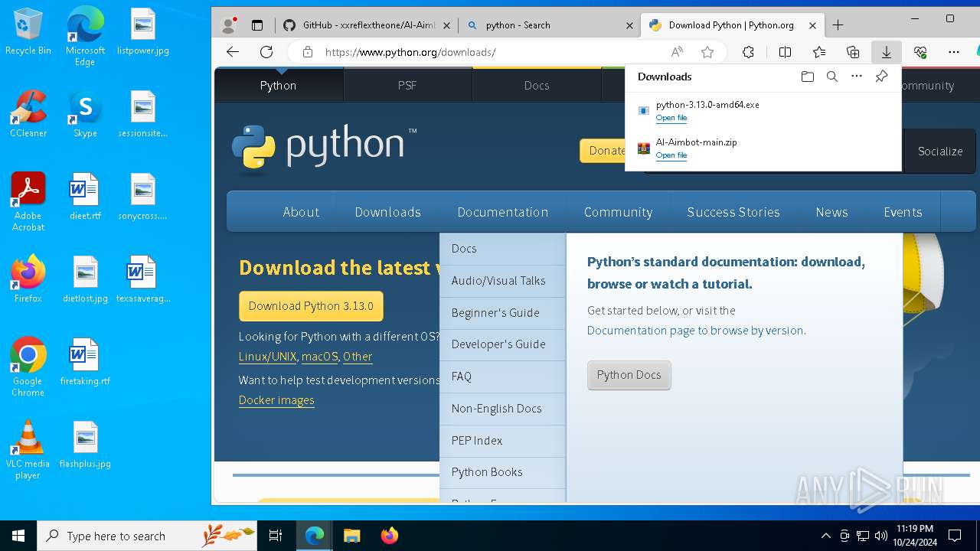This screenshot has height=551, width=980.
Task: Open downloads folder from the Downloads panel
Action: pyautogui.click(x=807, y=77)
